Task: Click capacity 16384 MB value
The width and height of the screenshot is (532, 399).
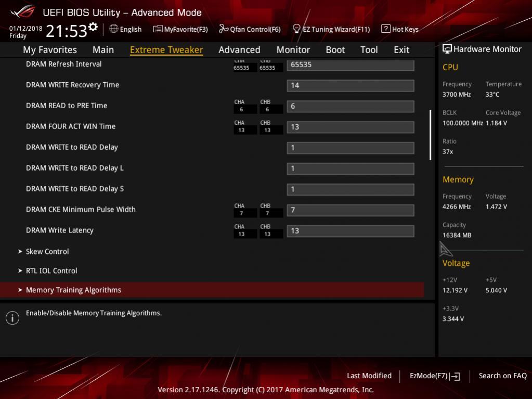Action: [x=457, y=235]
